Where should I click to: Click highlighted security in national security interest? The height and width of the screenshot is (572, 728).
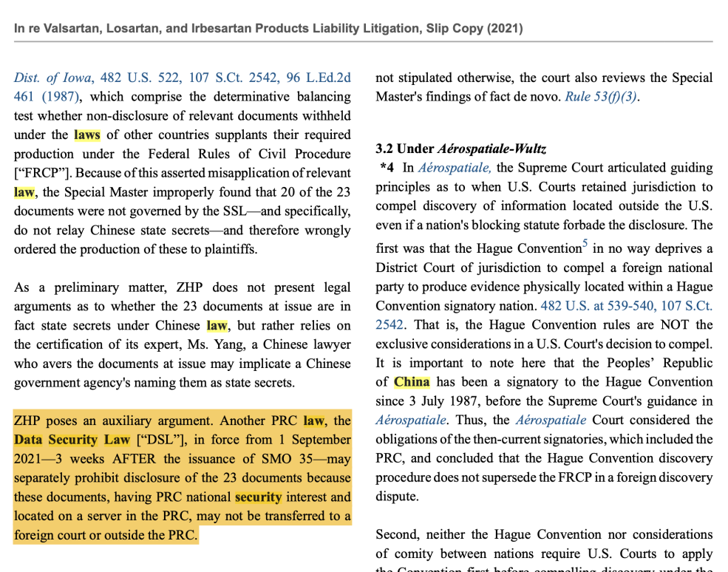point(258,497)
